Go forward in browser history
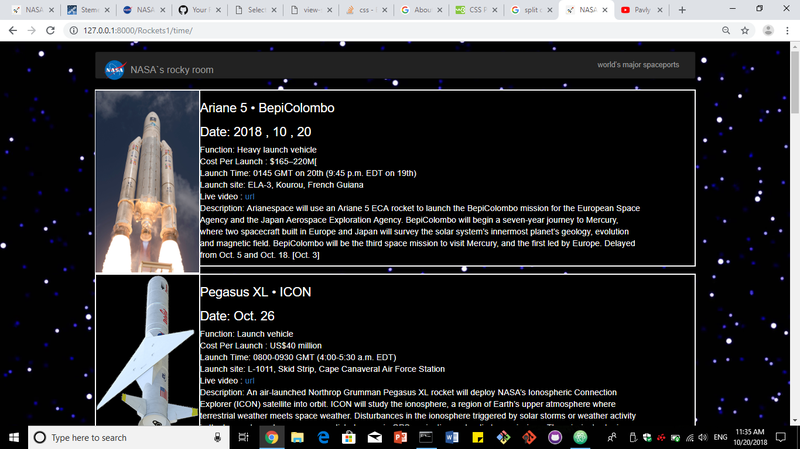The width and height of the screenshot is (800, 449). pyautogui.click(x=32, y=31)
